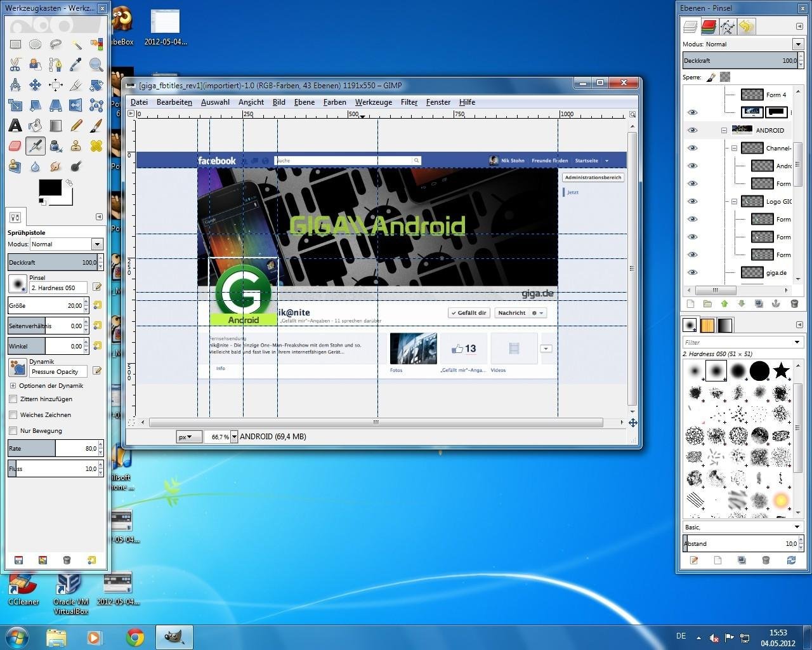Open the brush Filter dropdown
The height and width of the screenshot is (650, 812).
(797, 342)
